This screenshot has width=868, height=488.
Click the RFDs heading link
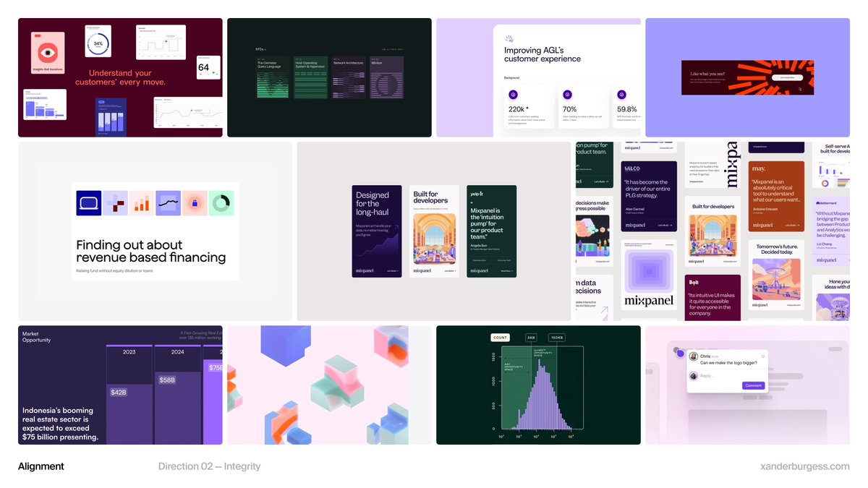(260, 49)
